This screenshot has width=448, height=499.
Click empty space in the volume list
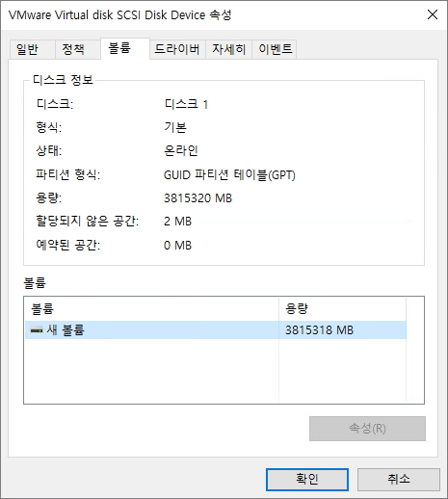[216, 371]
